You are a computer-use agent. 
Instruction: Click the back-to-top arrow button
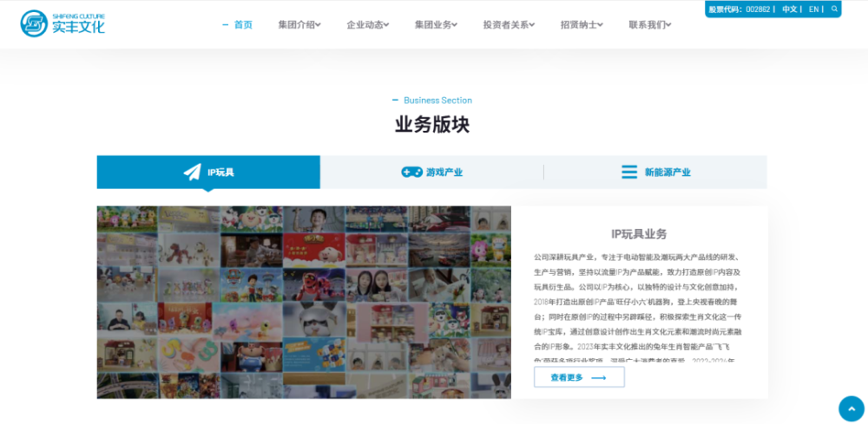pyautogui.click(x=852, y=408)
